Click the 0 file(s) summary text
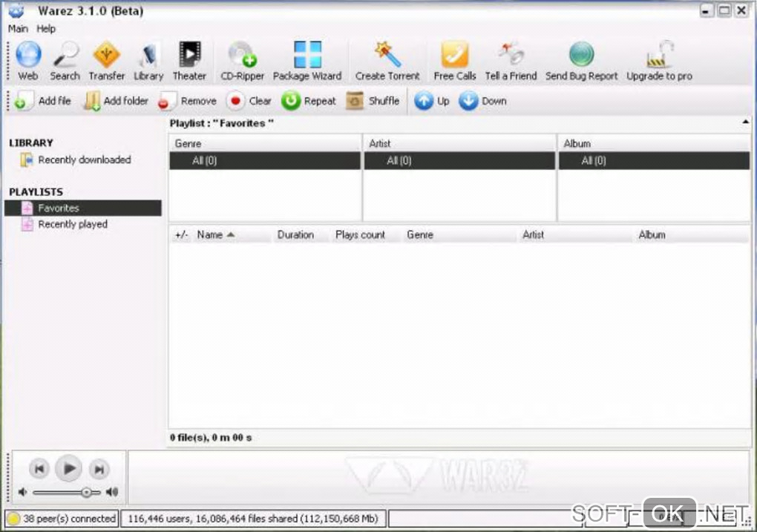757x532 pixels. coord(211,438)
